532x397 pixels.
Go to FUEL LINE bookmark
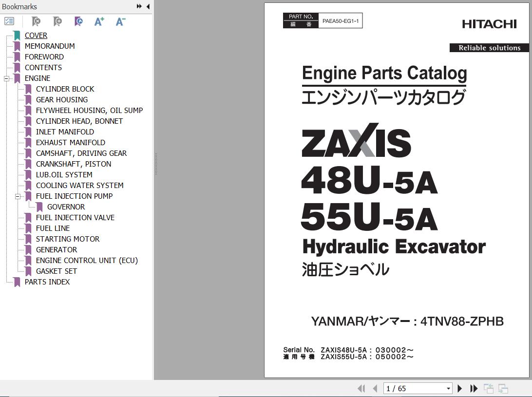point(53,228)
